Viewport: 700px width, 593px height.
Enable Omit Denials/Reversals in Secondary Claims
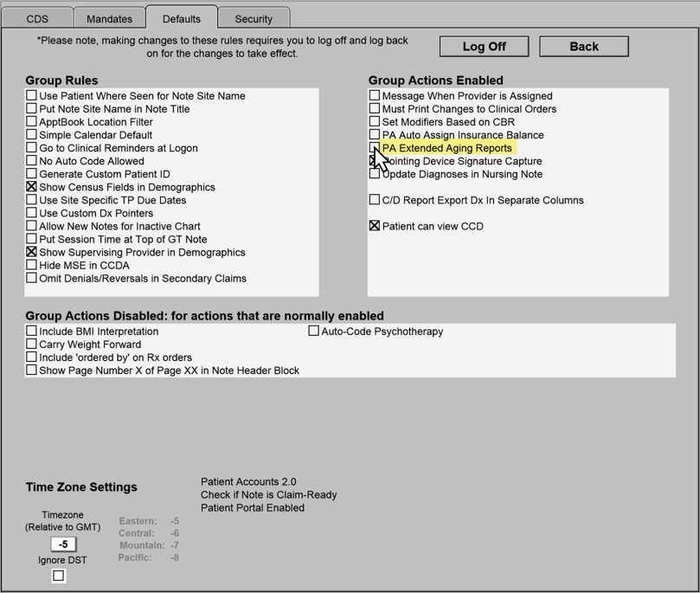[32, 278]
